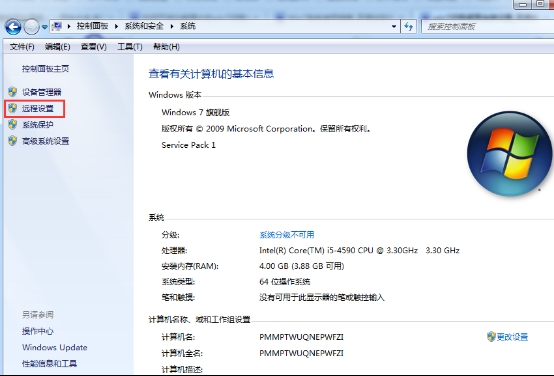554x376 pixels.
Task: Select 系统 in the address breadcrumb
Action: (x=188, y=26)
